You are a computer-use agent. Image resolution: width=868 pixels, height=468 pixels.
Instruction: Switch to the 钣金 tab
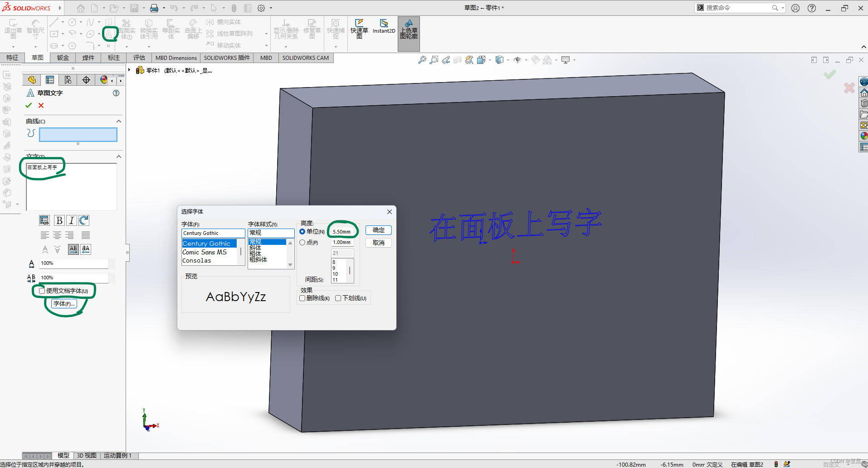[x=63, y=58]
